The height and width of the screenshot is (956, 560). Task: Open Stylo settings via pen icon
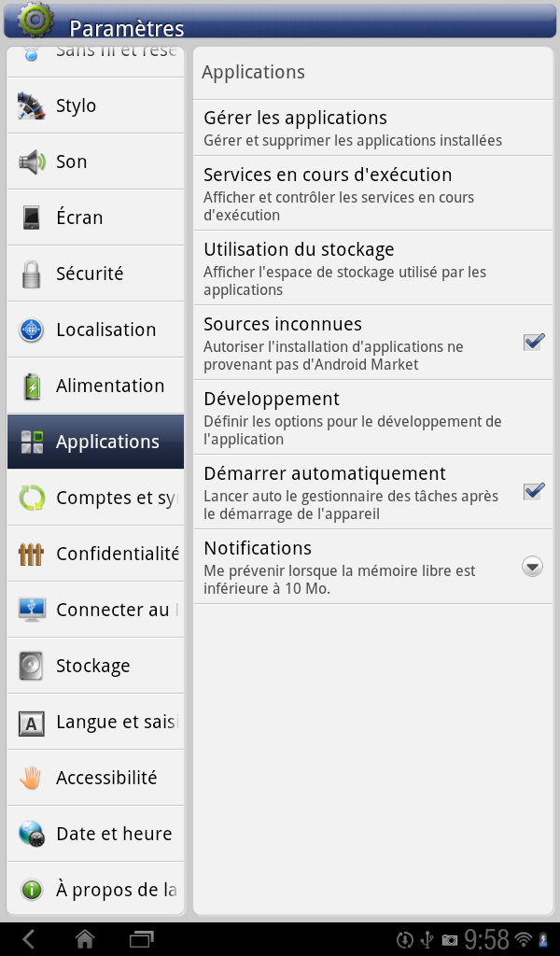coord(31,105)
